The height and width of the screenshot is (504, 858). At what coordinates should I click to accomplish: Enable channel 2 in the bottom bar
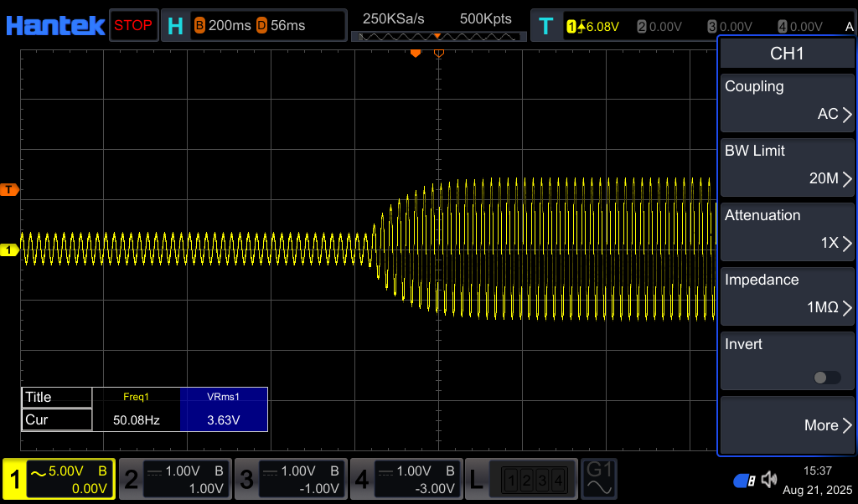point(174,479)
